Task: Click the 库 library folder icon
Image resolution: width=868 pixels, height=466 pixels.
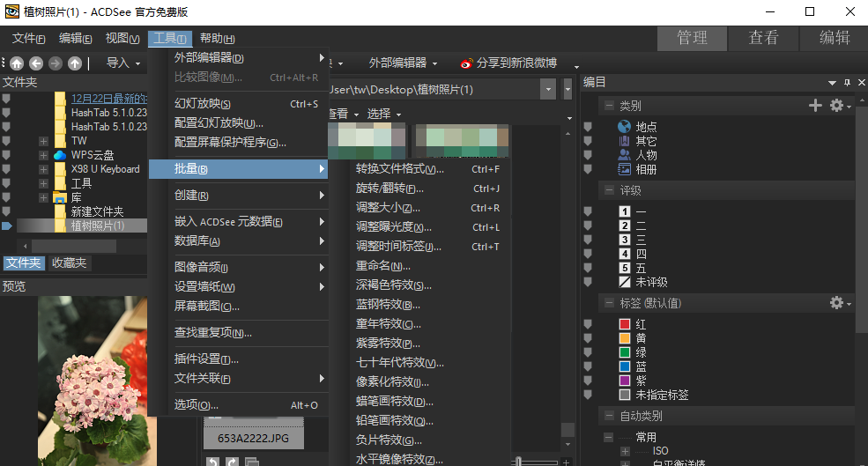Action: [x=60, y=197]
